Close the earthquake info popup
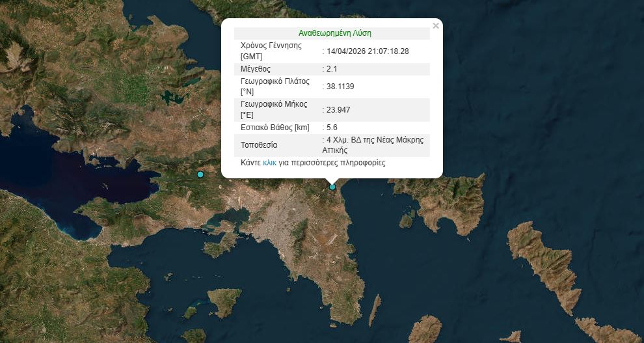The height and width of the screenshot is (343, 644). (x=436, y=26)
